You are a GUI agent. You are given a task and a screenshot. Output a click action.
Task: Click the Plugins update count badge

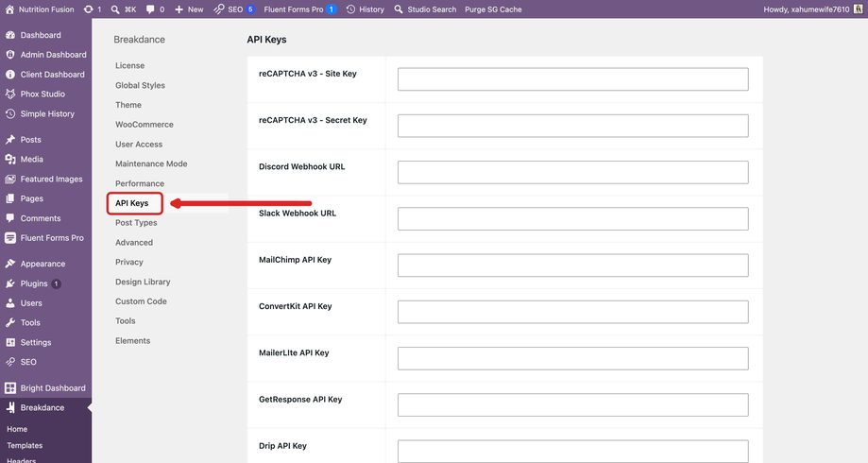(56, 283)
